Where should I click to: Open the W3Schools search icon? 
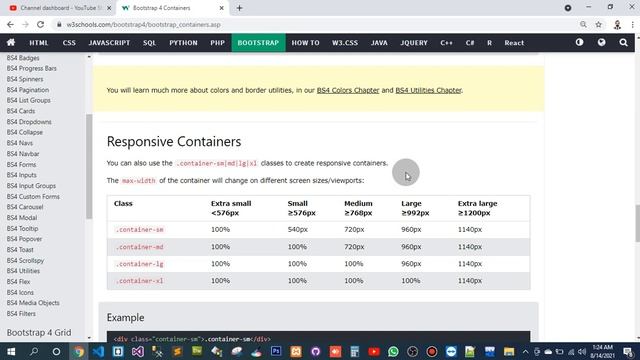(x=623, y=42)
